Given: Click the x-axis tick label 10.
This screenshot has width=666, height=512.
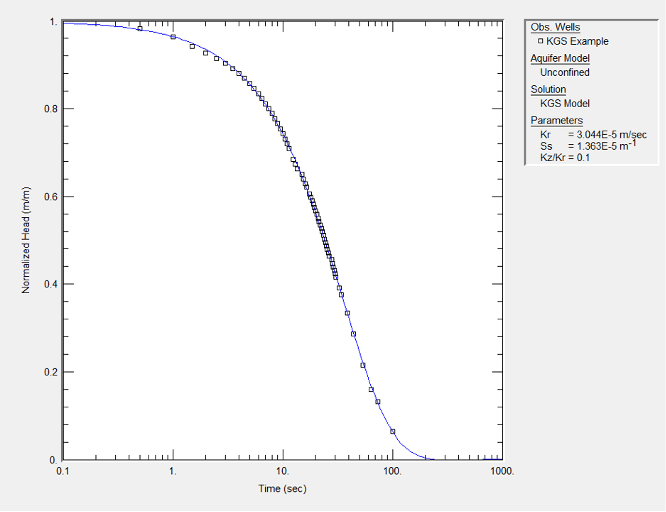Looking at the screenshot, I should (282, 470).
